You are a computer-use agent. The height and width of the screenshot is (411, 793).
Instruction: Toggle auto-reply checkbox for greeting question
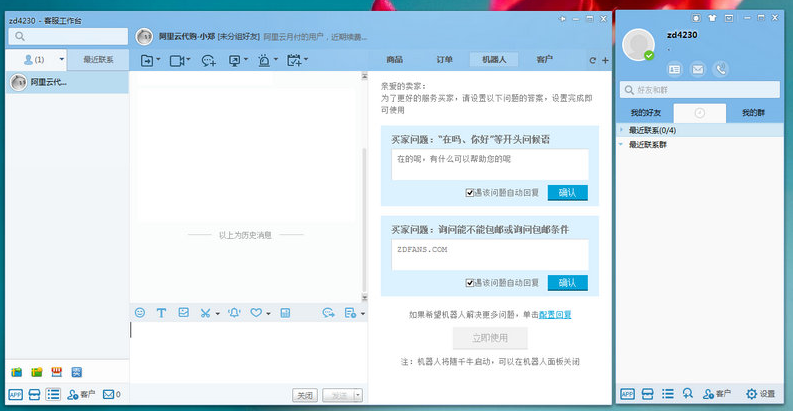(469, 193)
